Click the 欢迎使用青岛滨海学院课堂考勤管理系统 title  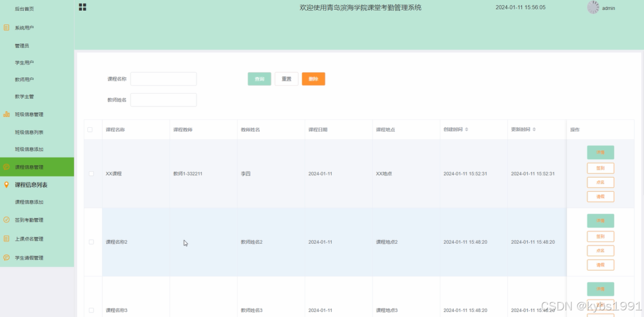[x=360, y=8]
